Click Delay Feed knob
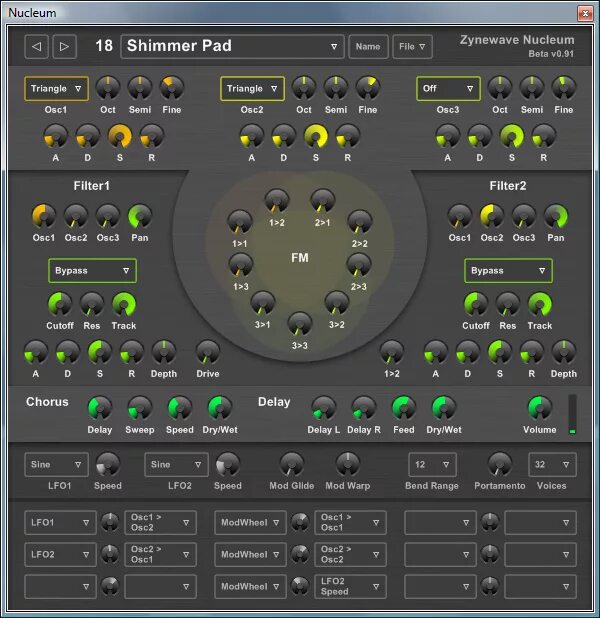 point(404,408)
